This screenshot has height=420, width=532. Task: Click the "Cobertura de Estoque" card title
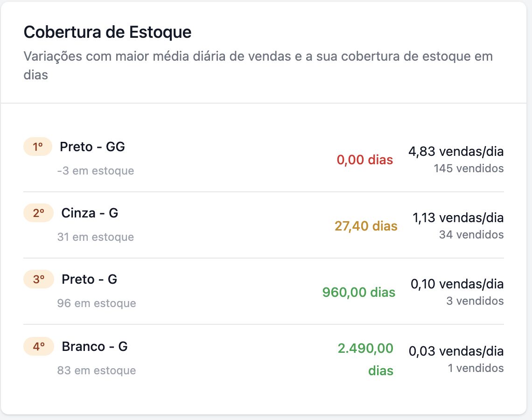pos(107,32)
